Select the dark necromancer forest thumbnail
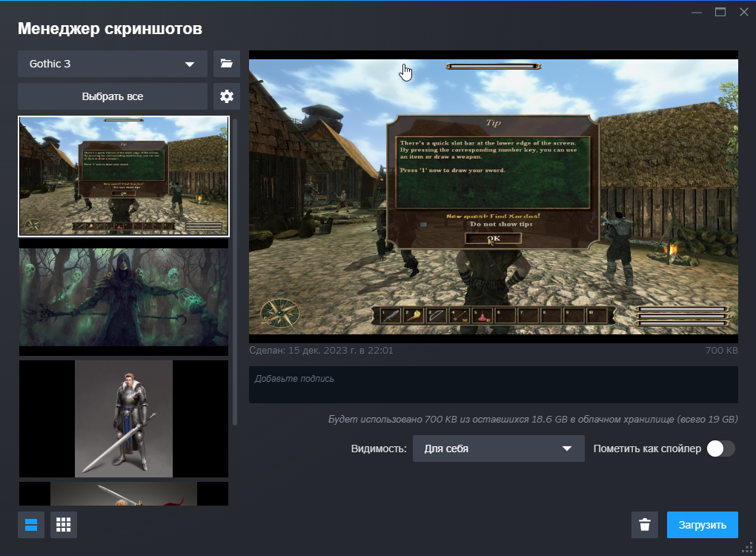This screenshot has height=556, width=756. 124,297
